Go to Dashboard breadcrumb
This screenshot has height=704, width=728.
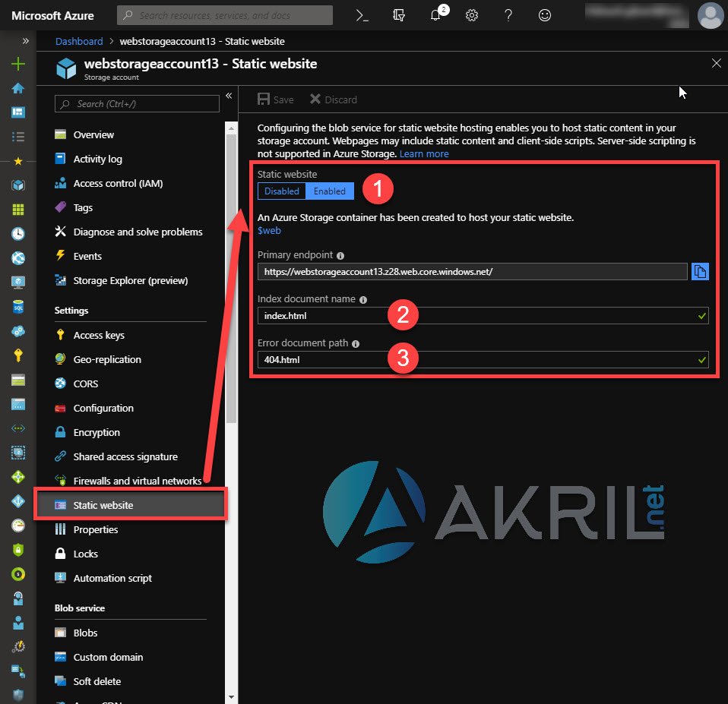pyautogui.click(x=79, y=41)
